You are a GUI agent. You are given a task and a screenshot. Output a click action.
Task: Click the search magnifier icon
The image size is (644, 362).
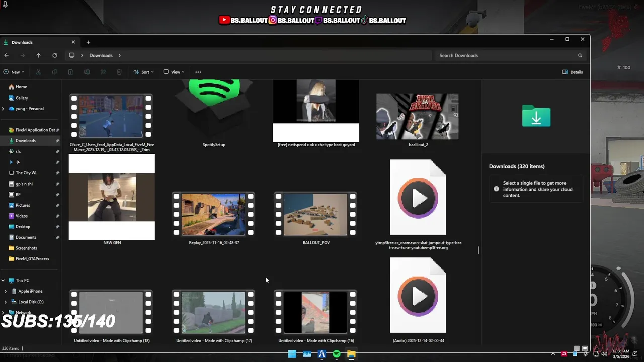click(580, 55)
